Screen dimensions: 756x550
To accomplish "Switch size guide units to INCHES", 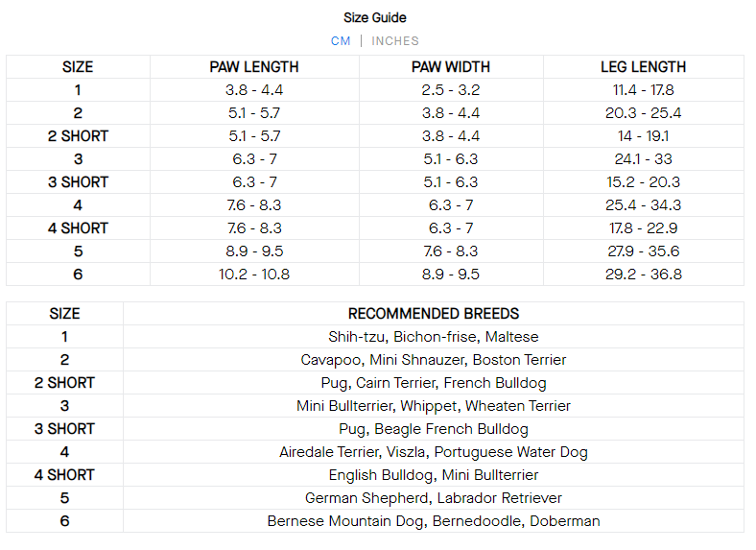I will [395, 41].
